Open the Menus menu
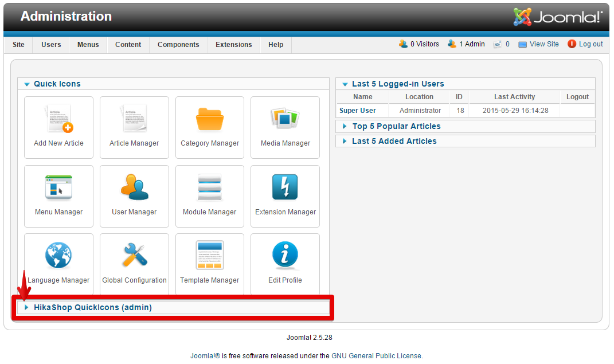 pyautogui.click(x=88, y=45)
